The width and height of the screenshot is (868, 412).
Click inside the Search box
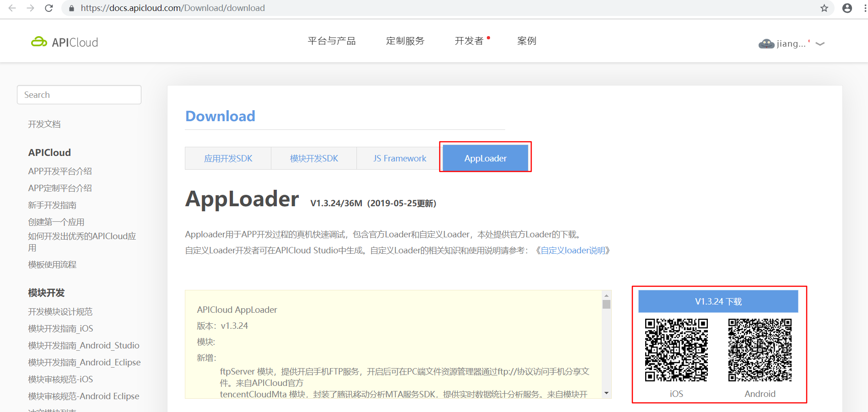pos(79,95)
